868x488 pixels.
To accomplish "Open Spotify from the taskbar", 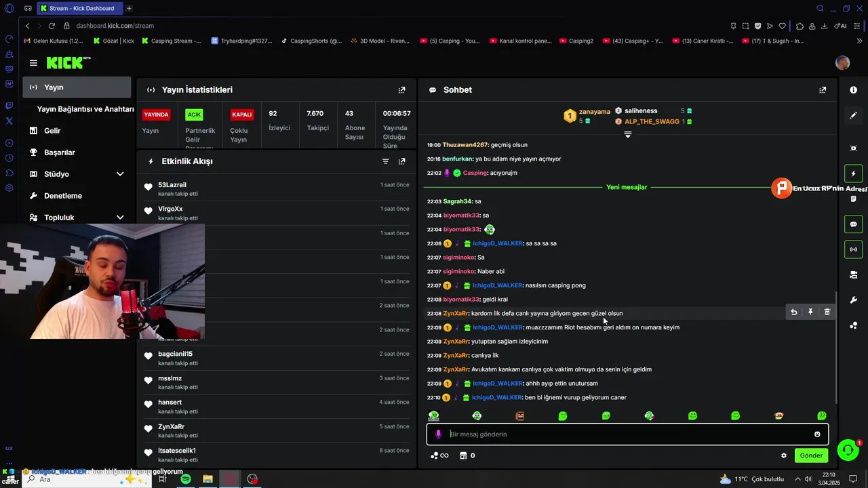I will click(185, 479).
